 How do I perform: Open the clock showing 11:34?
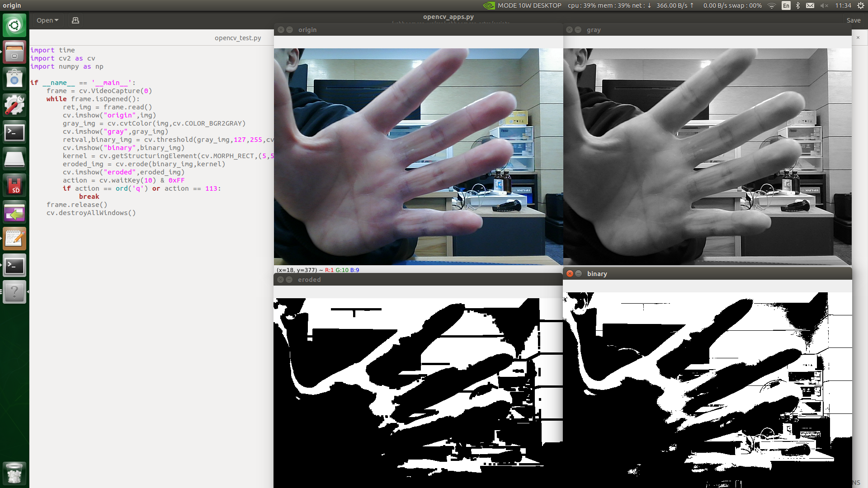click(x=843, y=5)
